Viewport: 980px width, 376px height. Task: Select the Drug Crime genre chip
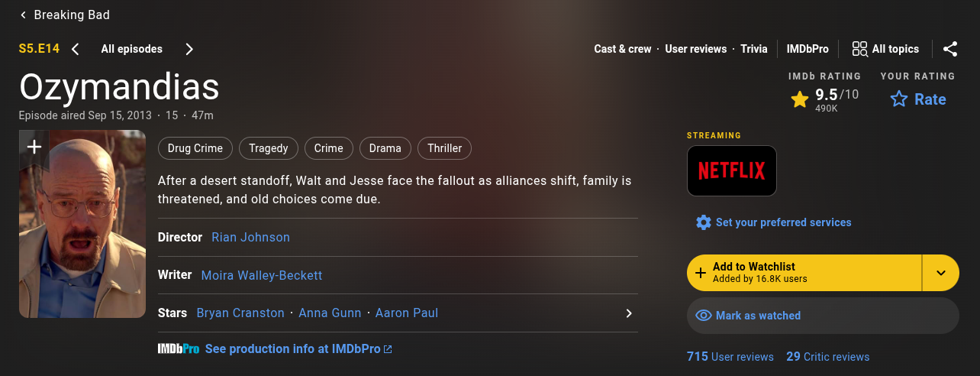pyautogui.click(x=195, y=148)
